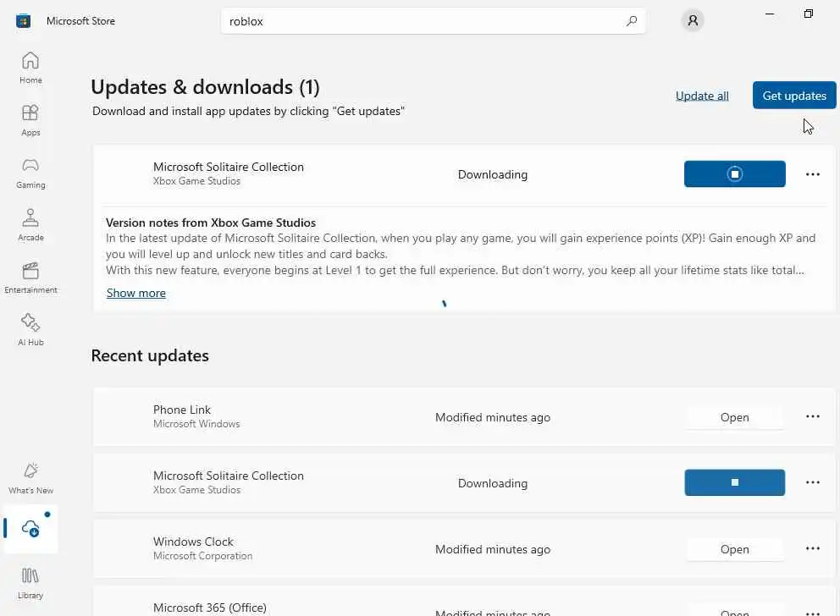Restore down the Microsoft Store window
The width and height of the screenshot is (840, 616).
(x=809, y=14)
